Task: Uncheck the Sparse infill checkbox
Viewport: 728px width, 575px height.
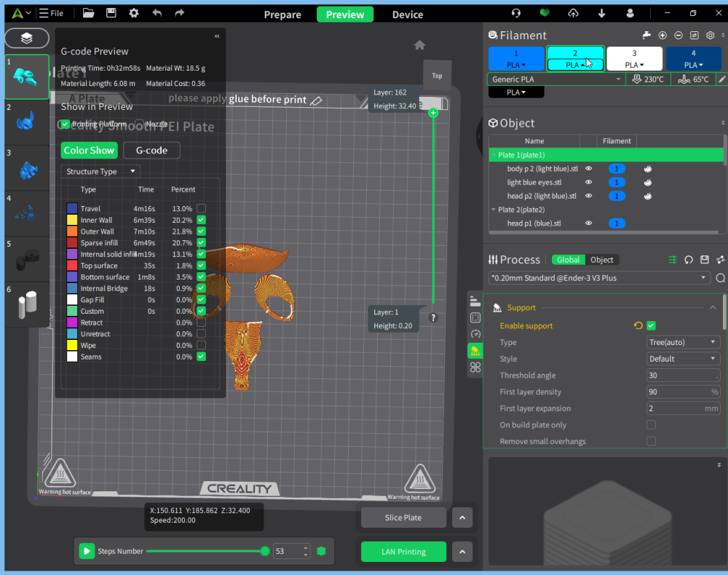Action: pyautogui.click(x=201, y=242)
